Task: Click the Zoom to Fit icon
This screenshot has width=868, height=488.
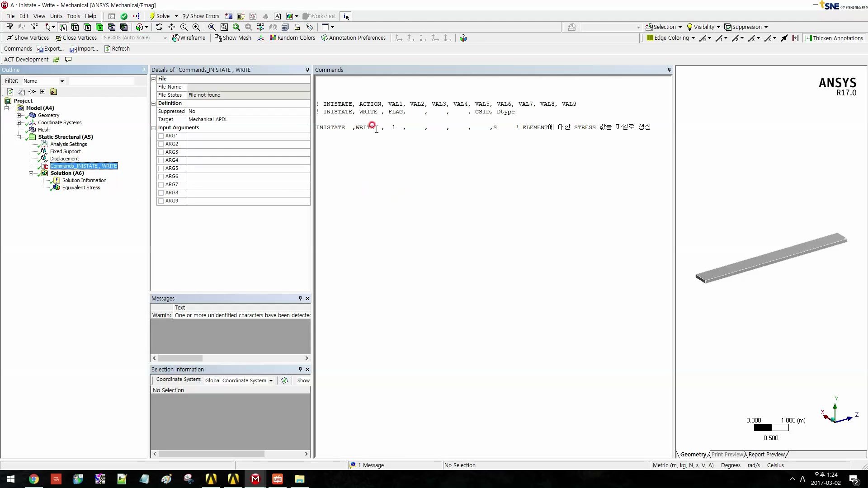Action: pos(212,27)
